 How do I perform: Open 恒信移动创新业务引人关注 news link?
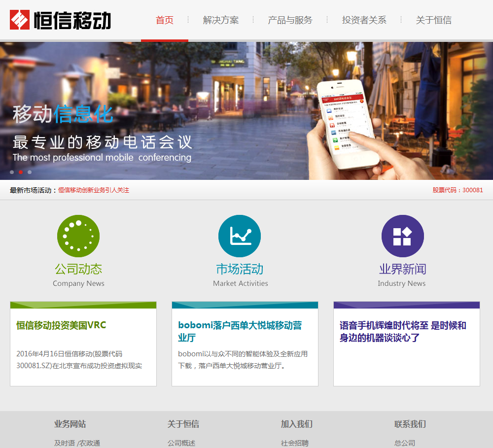pos(94,190)
